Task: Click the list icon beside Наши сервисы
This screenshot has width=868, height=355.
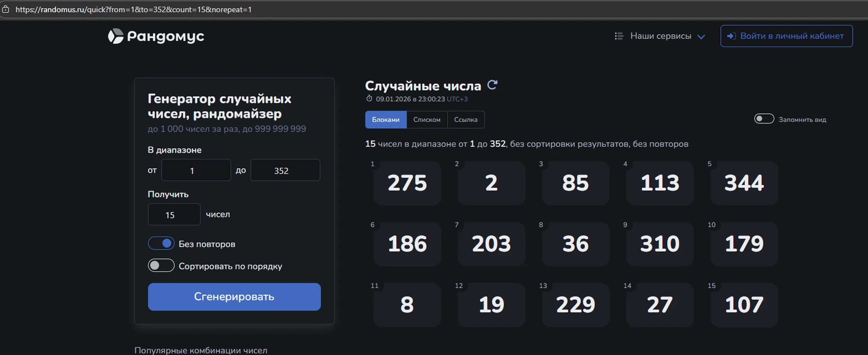Action: coord(619,36)
